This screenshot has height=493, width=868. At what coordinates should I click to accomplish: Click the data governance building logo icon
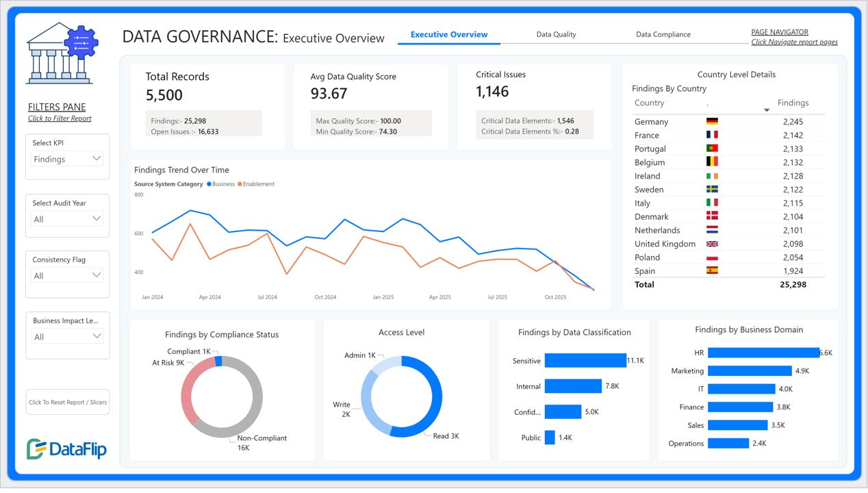(x=62, y=53)
